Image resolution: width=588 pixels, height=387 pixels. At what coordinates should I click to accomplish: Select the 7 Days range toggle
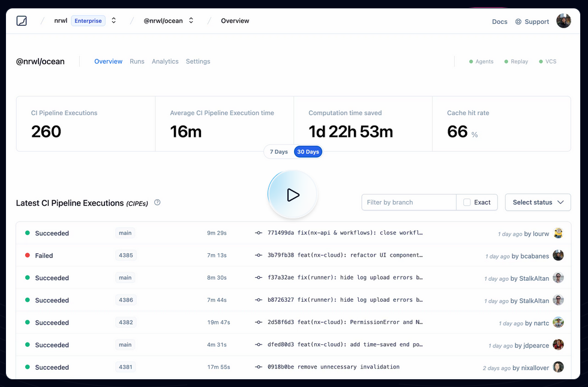click(x=278, y=152)
